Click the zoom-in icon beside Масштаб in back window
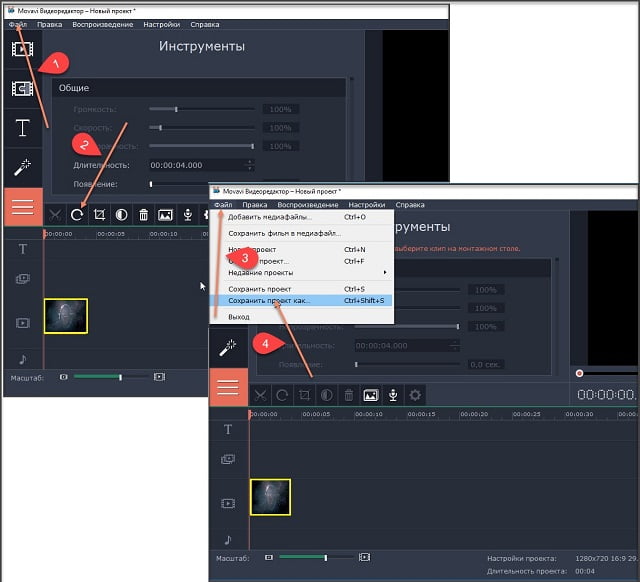The image size is (640, 582). point(159,377)
